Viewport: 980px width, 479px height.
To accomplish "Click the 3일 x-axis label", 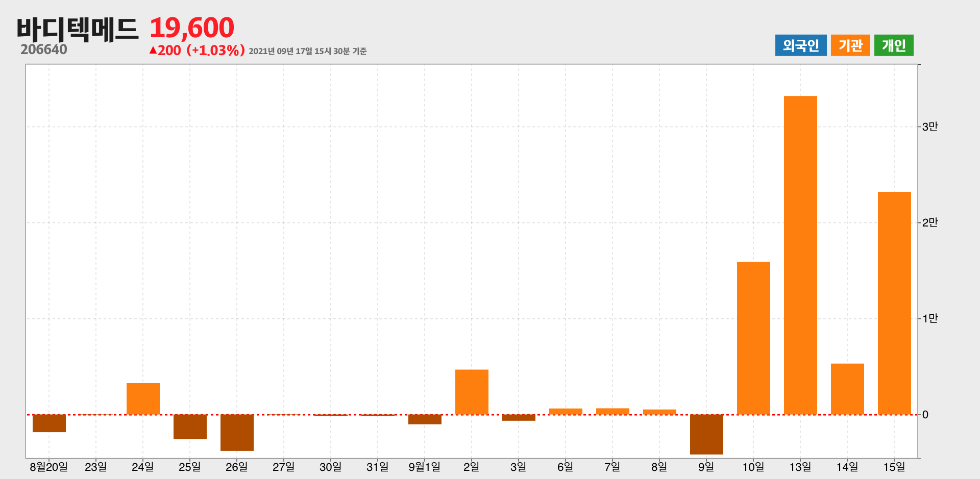I will (x=518, y=467).
